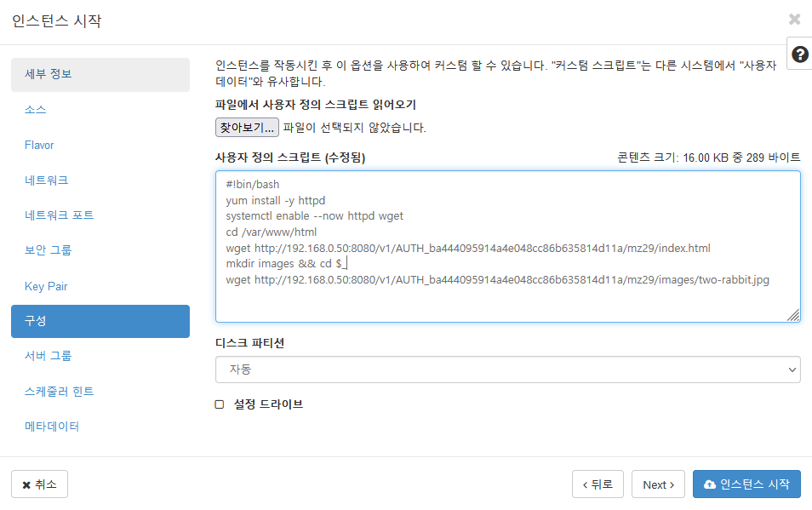Click the 'cd /var/www/html' line

point(272,232)
